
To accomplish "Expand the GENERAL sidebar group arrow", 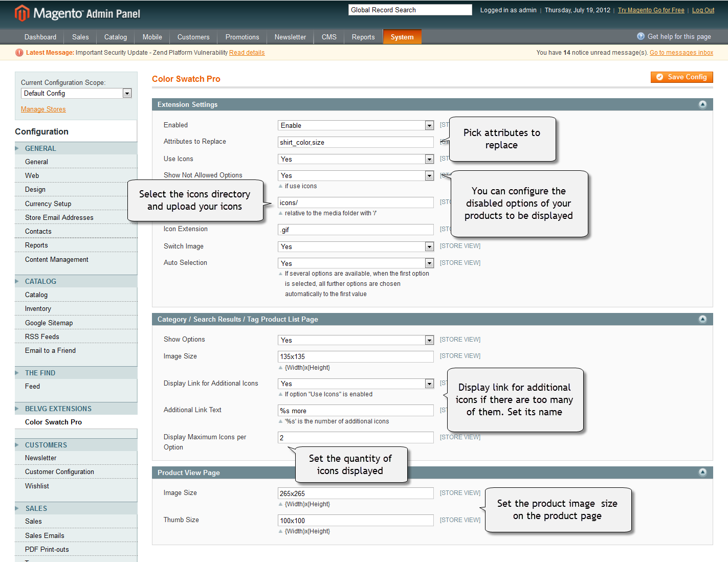I will [x=17, y=148].
